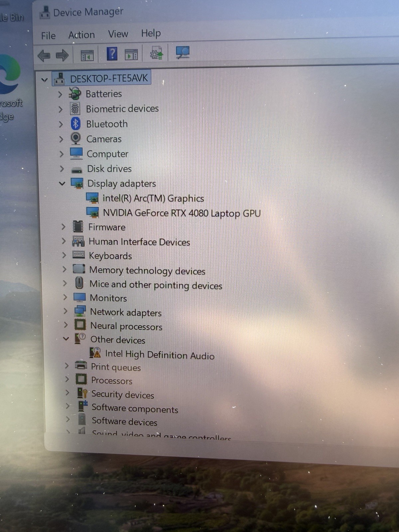
Task: Select the Bluetooth symbol icon
Action: tap(75, 124)
